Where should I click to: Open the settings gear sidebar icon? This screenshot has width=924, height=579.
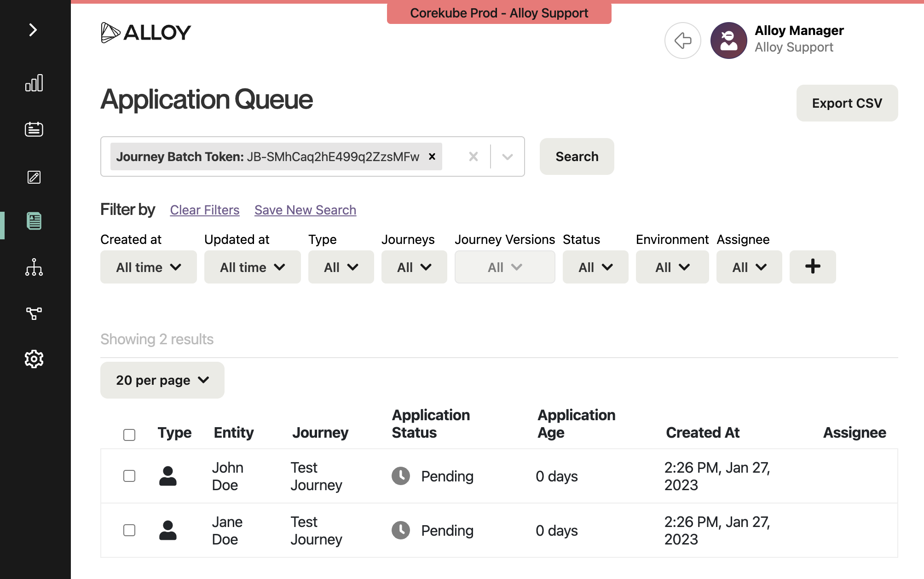[34, 359]
